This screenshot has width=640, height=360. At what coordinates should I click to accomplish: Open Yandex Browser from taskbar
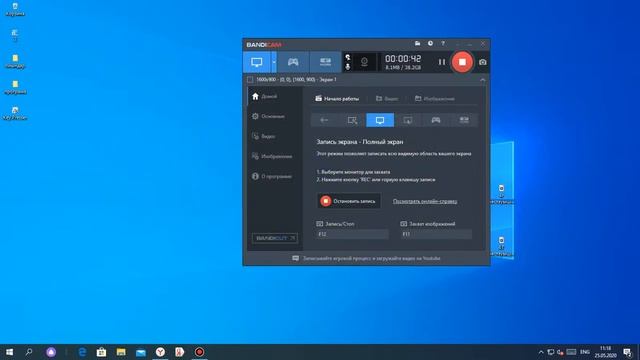(x=160, y=352)
